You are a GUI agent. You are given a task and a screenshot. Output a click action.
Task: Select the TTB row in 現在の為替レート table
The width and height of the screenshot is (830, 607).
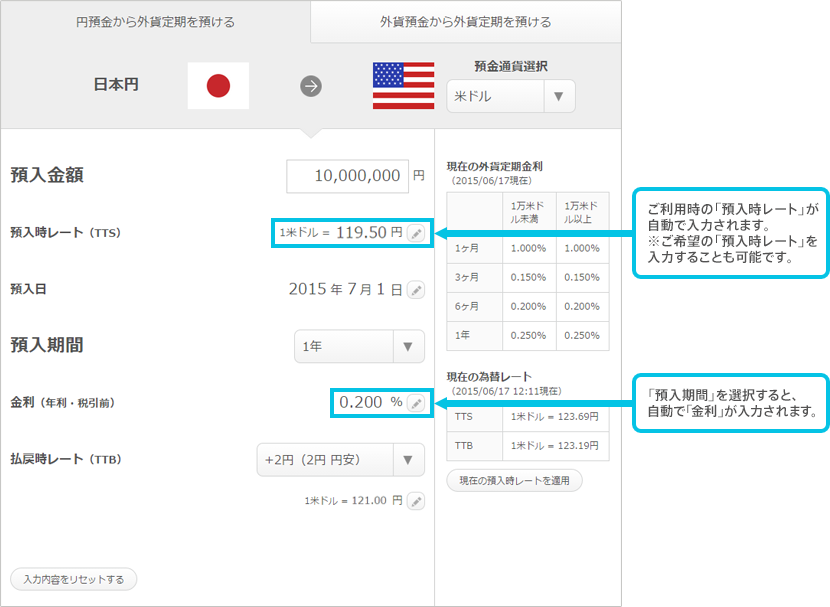tap(527, 444)
